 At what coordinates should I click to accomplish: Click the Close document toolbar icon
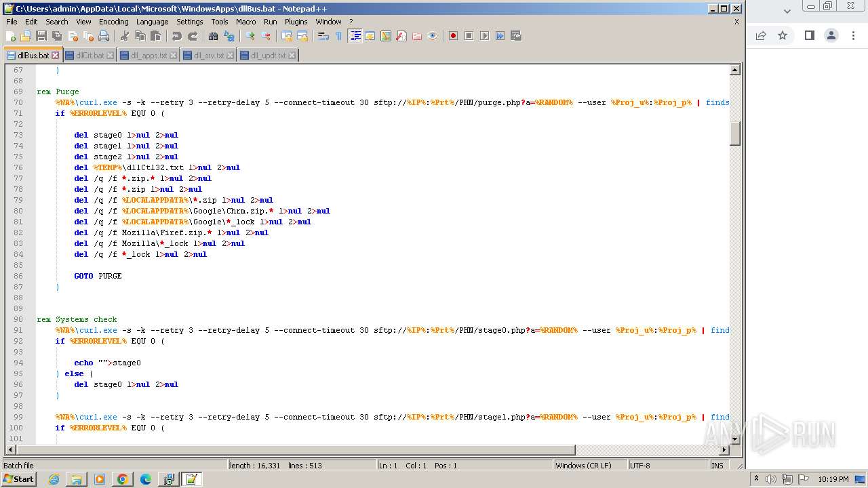(73, 36)
